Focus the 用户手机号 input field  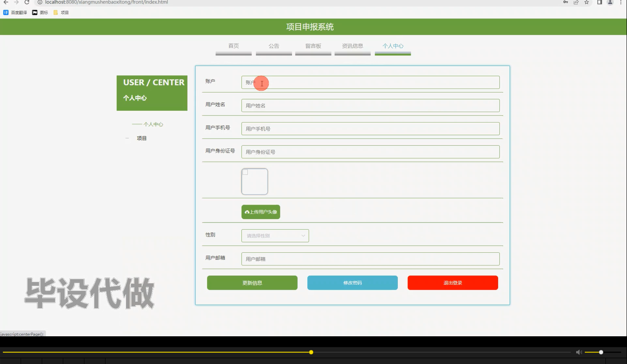371,129
